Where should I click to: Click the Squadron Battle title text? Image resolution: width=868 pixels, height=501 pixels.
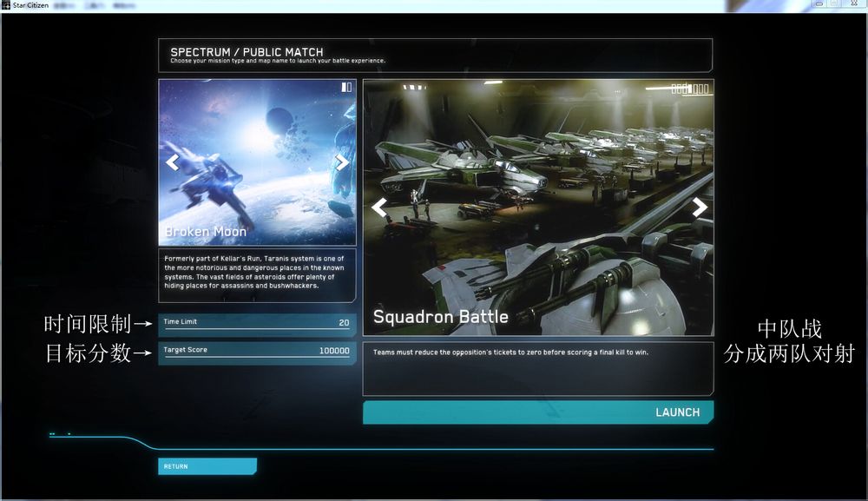[x=441, y=317]
